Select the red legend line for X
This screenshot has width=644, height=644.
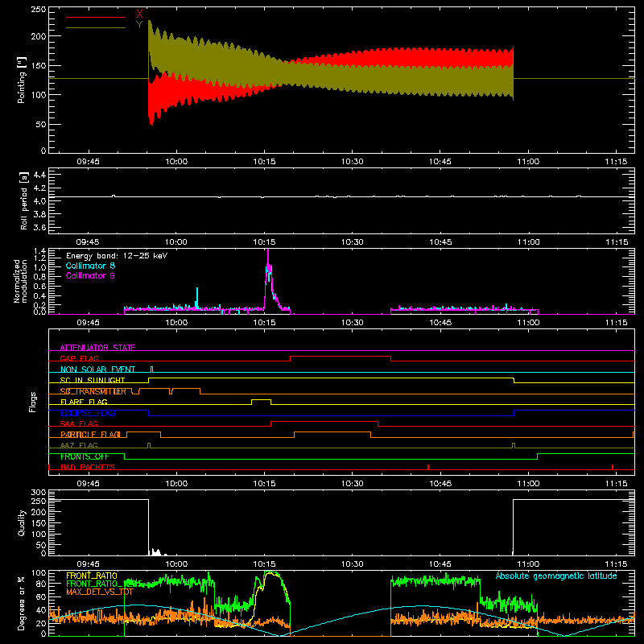coord(96,17)
